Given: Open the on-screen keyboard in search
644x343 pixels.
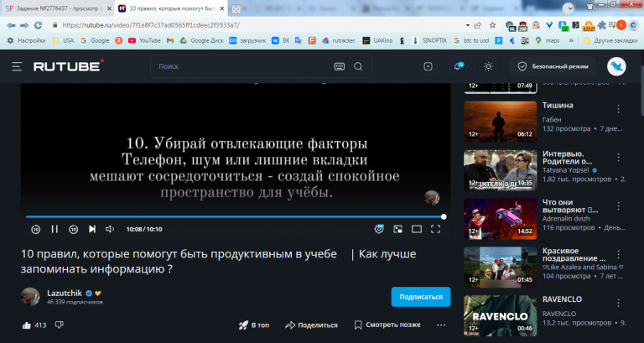Looking at the screenshot, I should click(x=340, y=66).
